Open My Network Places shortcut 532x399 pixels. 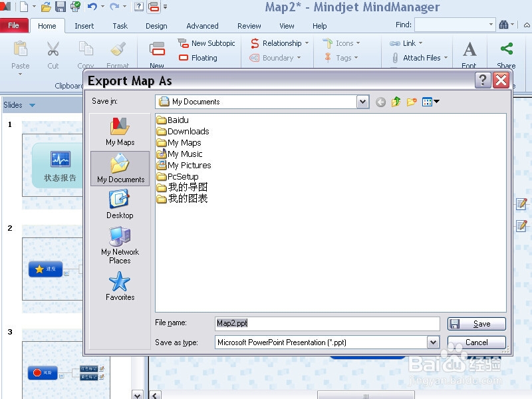[x=120, y=245]
